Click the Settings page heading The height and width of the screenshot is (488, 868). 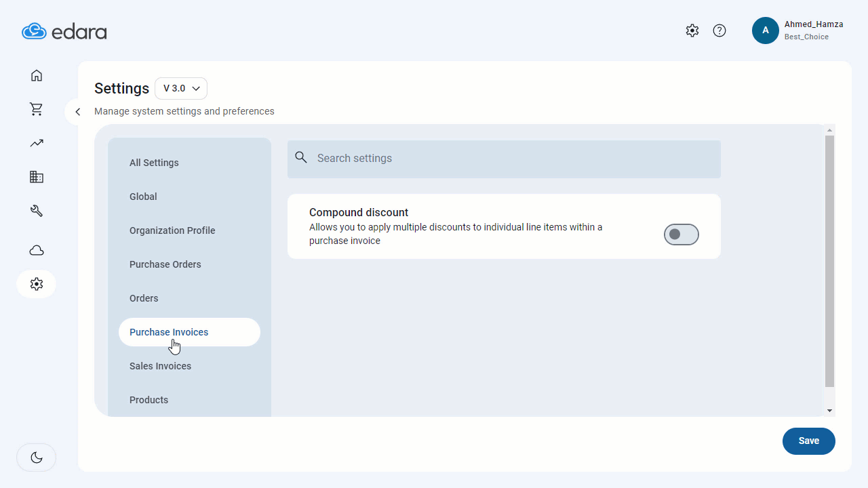tap(121, 88)
